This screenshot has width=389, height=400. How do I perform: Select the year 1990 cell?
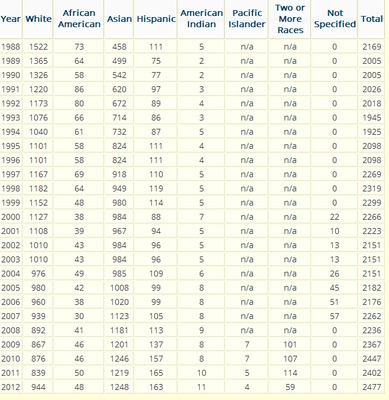11,75
